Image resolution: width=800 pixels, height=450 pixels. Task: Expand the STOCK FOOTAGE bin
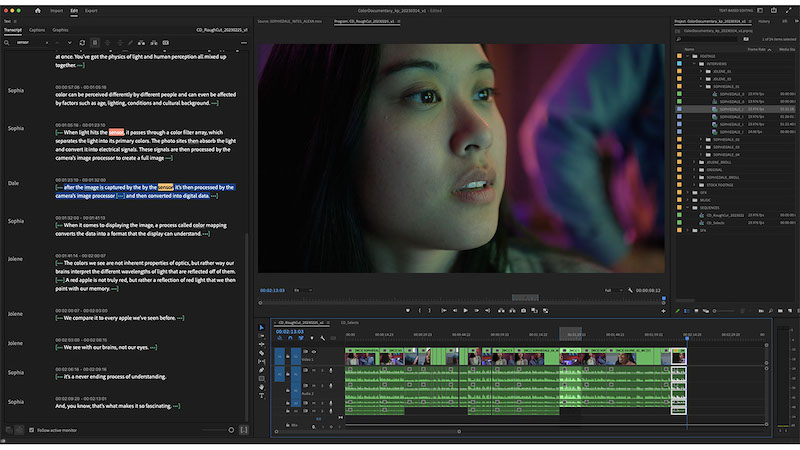point(694,185)
